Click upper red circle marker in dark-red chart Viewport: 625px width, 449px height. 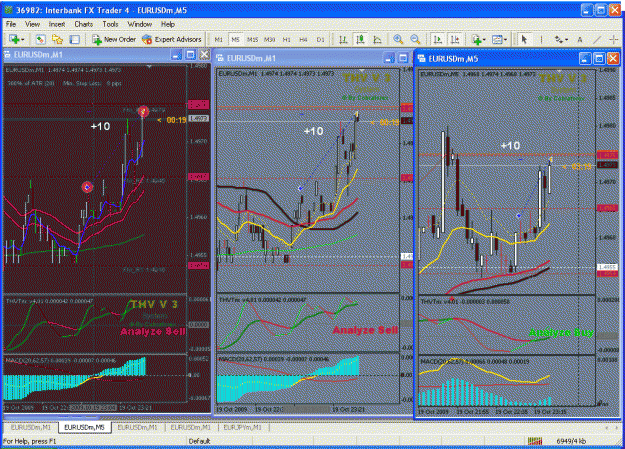[x=143, y=111]
